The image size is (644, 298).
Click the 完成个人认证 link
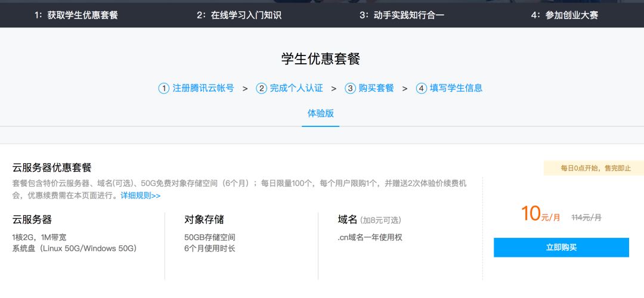(x=296, y=88)
